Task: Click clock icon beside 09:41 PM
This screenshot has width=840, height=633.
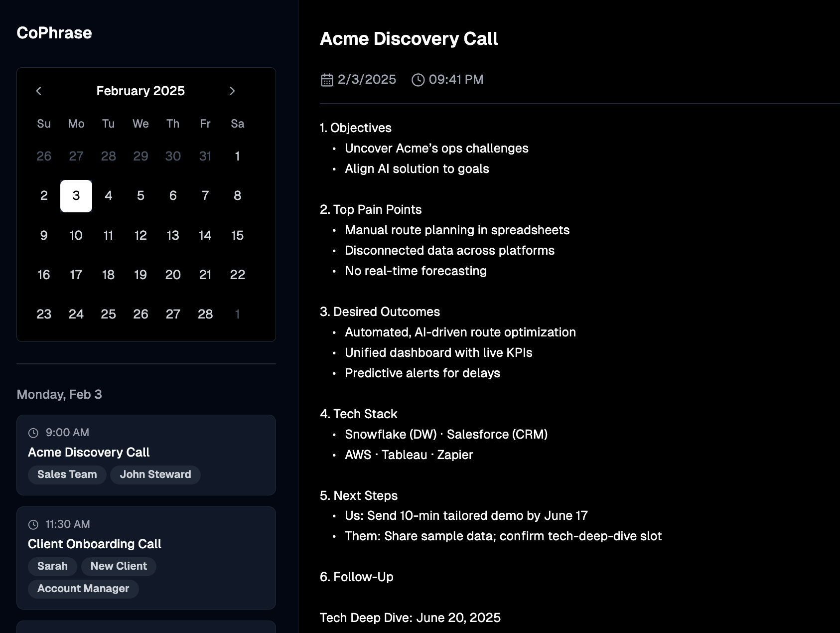Action: [418, 80]
